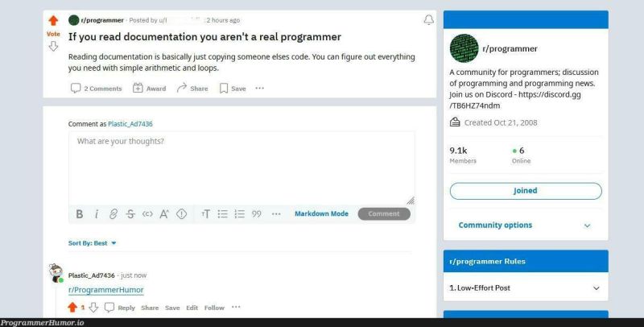Downvote the documentation post
644x327 pixels.
point(53,47)
